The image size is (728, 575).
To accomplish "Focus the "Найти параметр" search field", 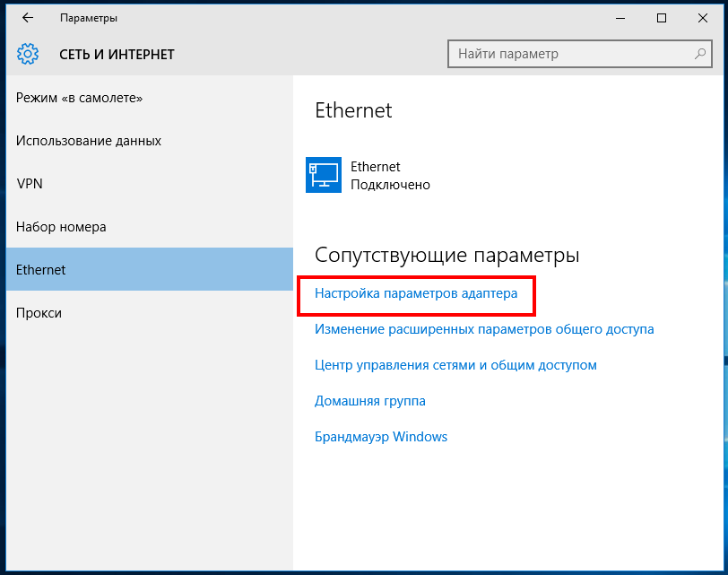I will (569, 54).
